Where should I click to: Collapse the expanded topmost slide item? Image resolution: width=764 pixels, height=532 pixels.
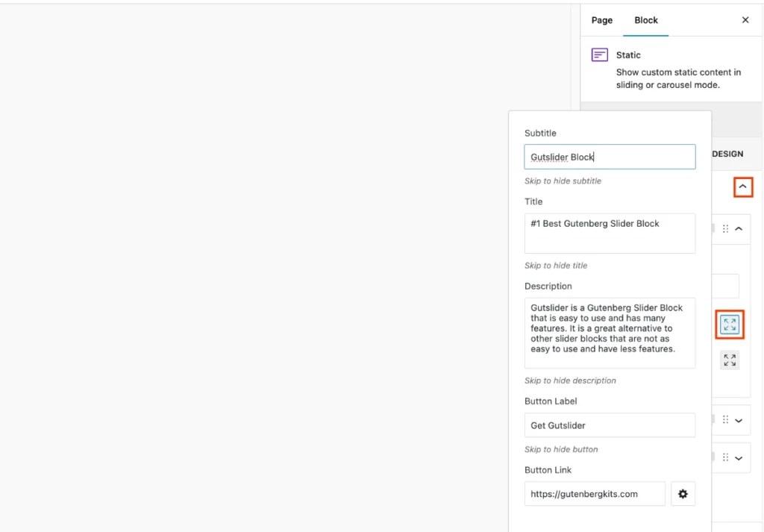point(739,228)
